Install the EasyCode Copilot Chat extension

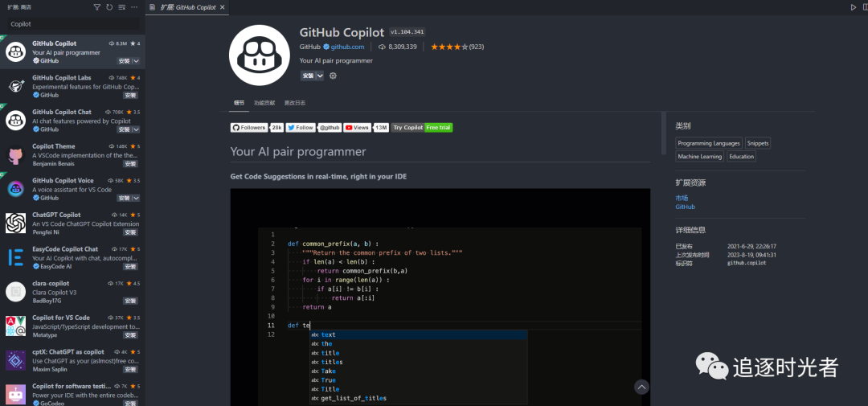130,267
